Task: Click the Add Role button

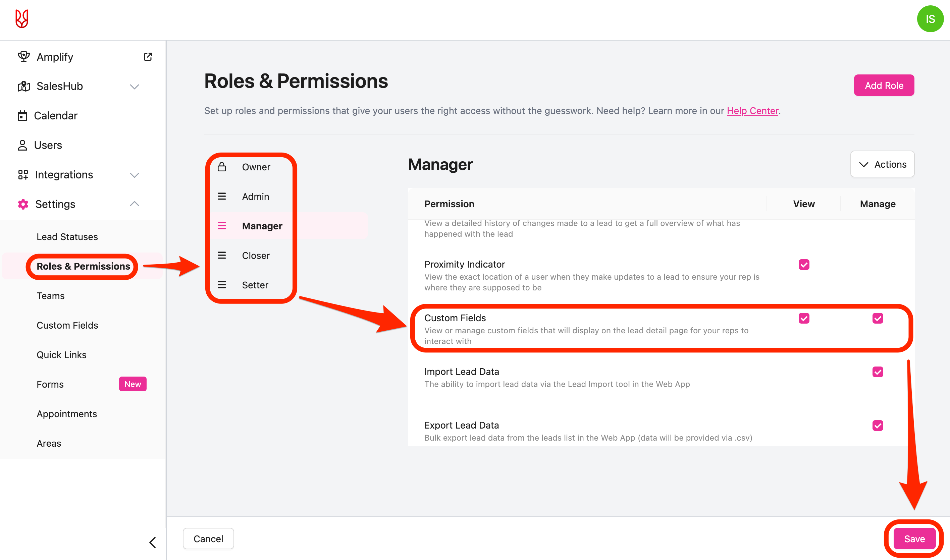Action: (884, 85)
